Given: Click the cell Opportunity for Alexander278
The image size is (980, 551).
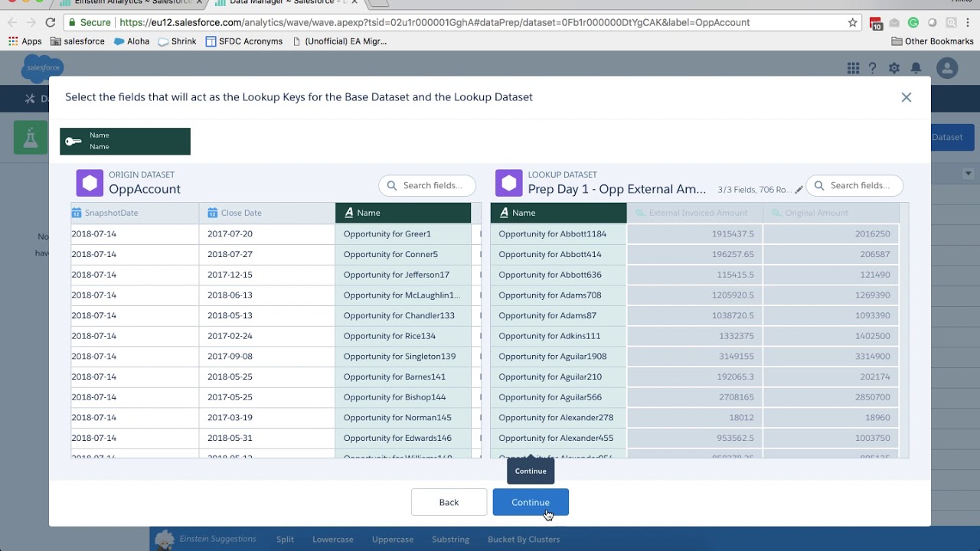Looking at the screenshot, I should click(x=558, y=418).
